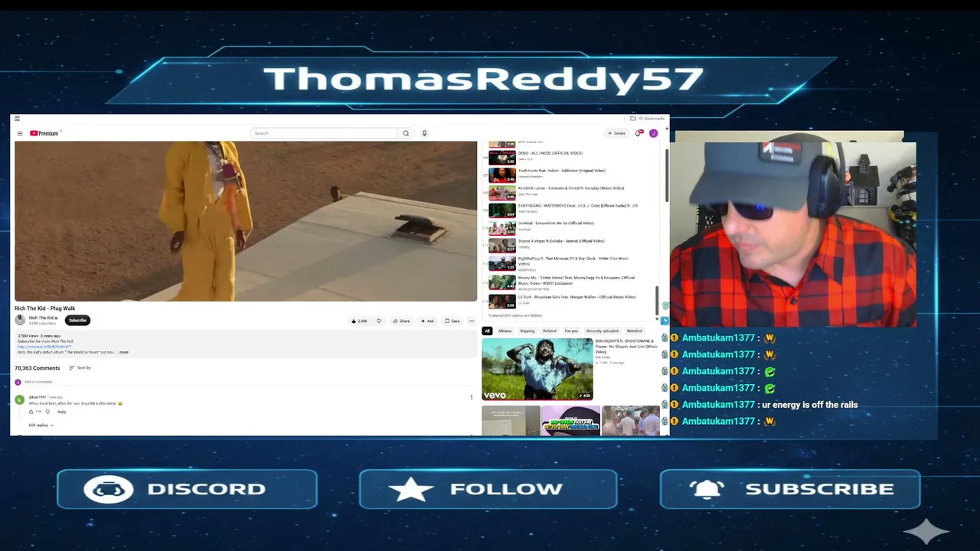980x551 pixels.
Task: Select the Recently uploaded filter chip
Action: (603, 331)
